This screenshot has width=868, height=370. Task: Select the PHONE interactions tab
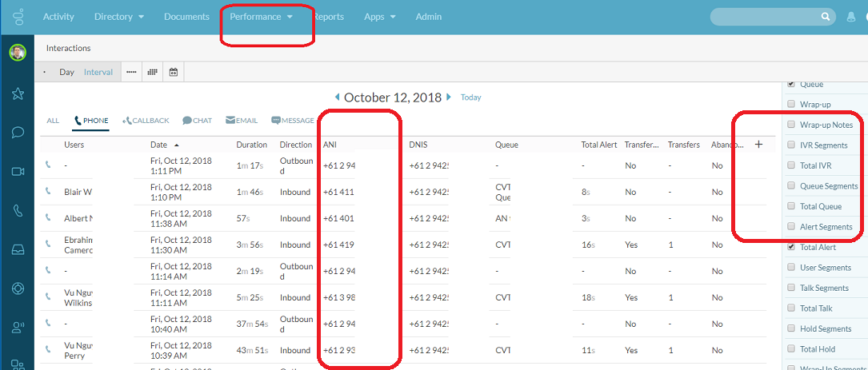[91, 121]
